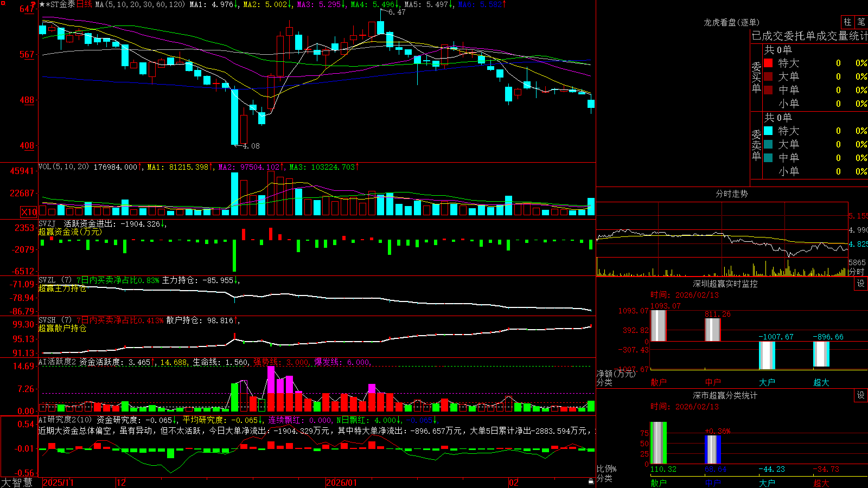The width and height of the screenshot is (868, 488).
Task: Click the 爆发线: 6.000 label
Action: click(x=342, y=362)
